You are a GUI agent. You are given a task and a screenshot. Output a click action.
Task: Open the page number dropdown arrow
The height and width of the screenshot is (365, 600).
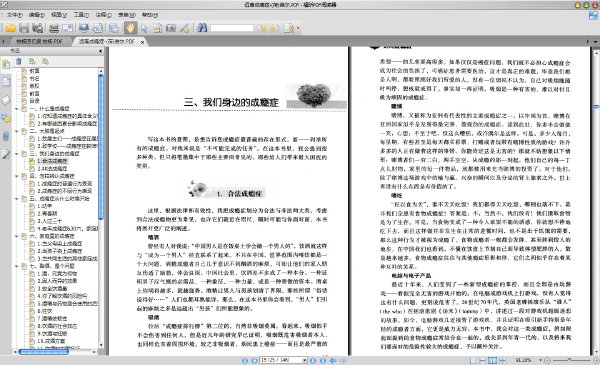305,360
